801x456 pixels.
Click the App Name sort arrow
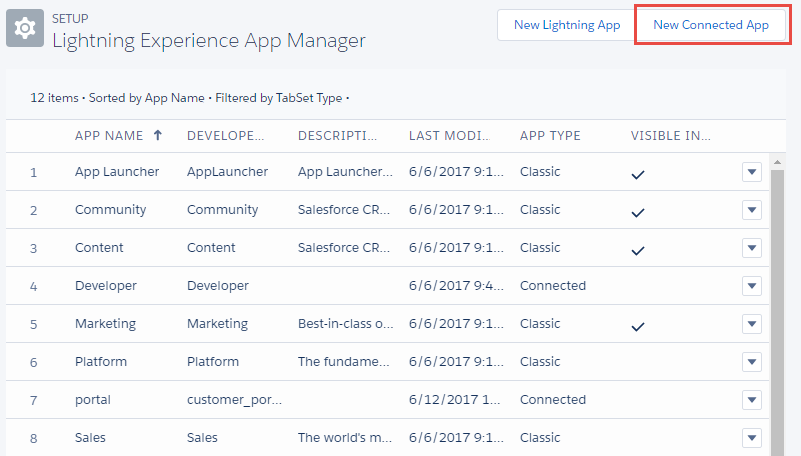[x=157, y=136]
